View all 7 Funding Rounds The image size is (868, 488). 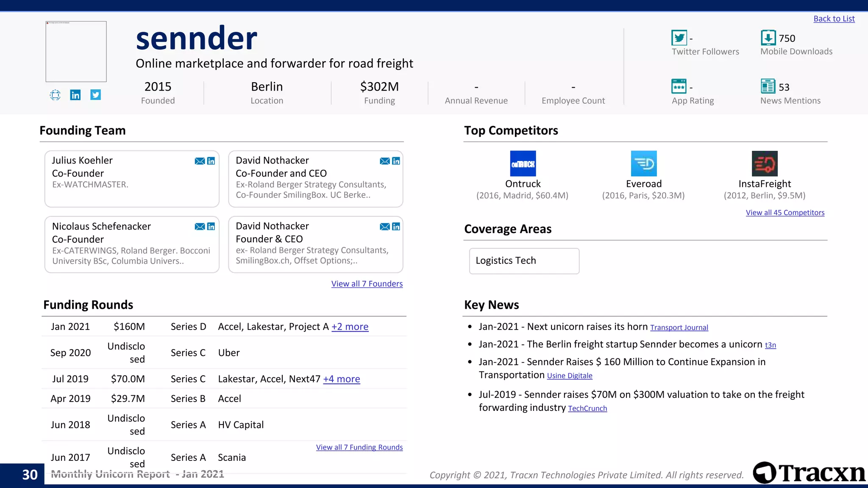(359, 447)
